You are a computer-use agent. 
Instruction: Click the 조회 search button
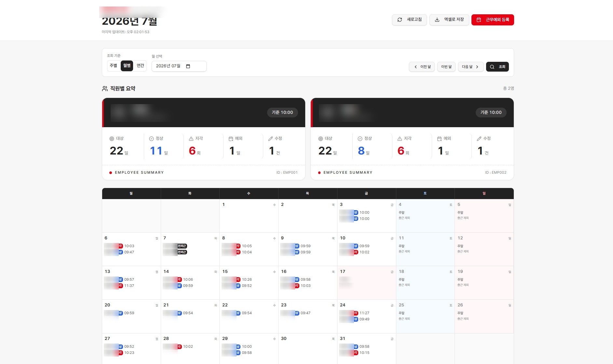click(497, 67)
